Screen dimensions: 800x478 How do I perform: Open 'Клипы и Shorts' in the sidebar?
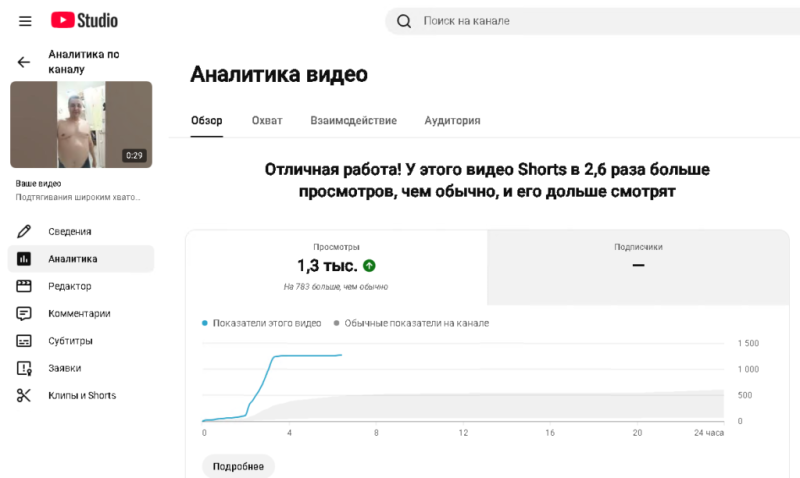(x=81, y=395)
